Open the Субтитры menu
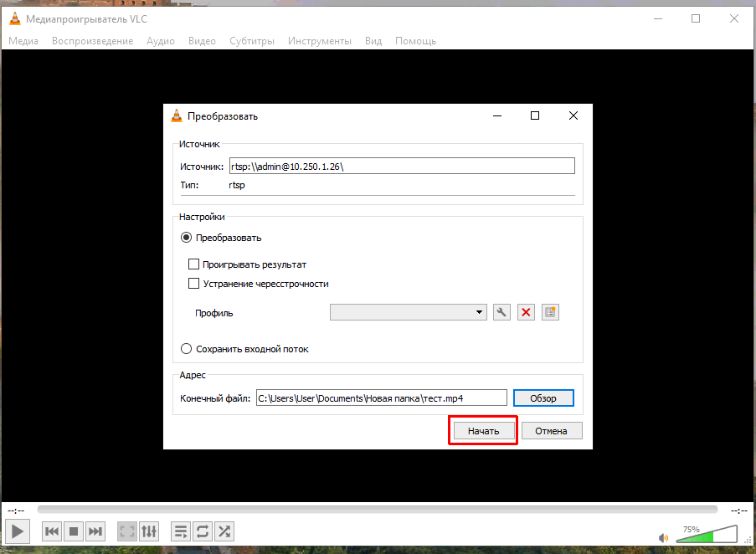Image resolution: width=756 pixels, height=554 pixels. click(252, 41)
